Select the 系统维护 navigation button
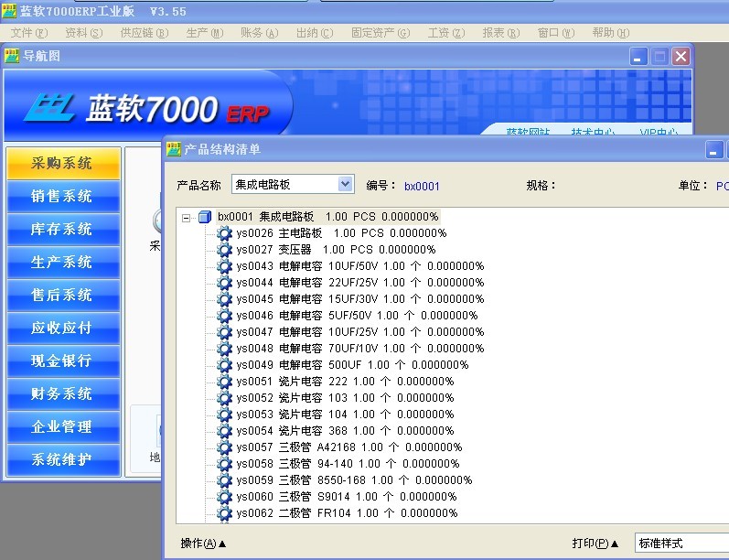Image resolution: width=729 pixels, height=560 pixels. tap(64, 459)
